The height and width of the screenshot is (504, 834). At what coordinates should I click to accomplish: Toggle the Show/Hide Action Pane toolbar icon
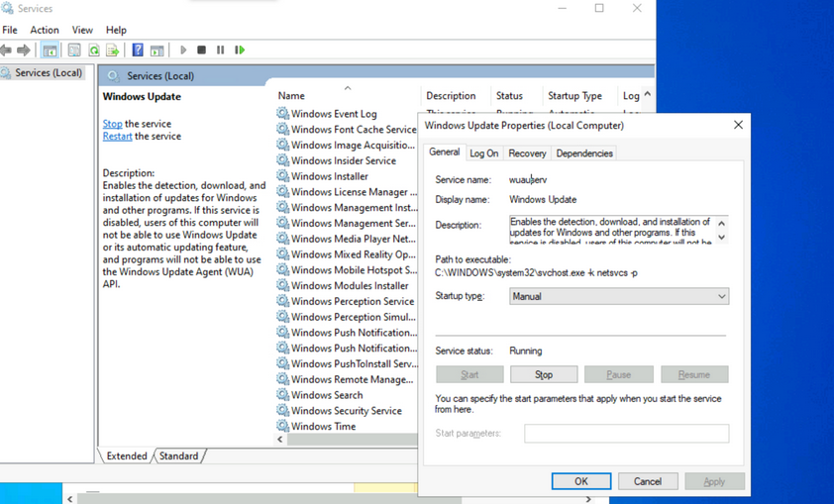point(156,50)
